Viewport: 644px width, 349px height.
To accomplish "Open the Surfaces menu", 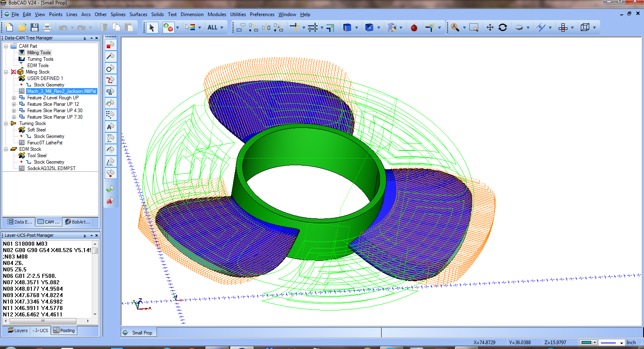I will click(x=138, y=14).
